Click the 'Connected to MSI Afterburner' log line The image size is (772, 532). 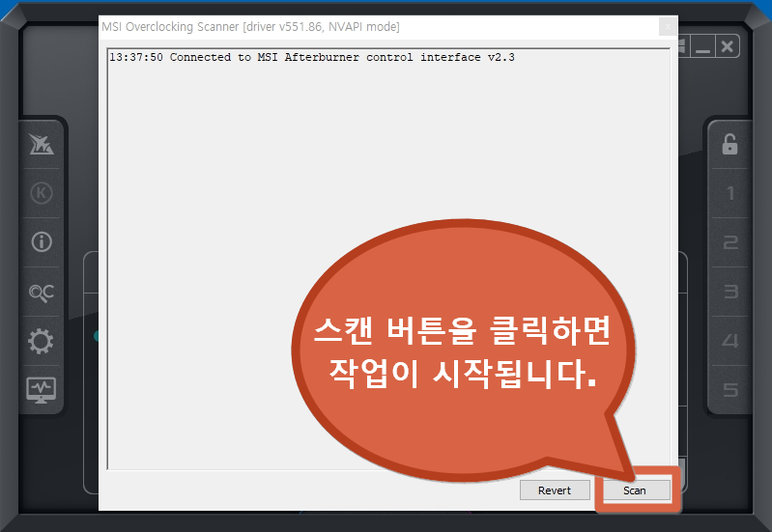312,57
